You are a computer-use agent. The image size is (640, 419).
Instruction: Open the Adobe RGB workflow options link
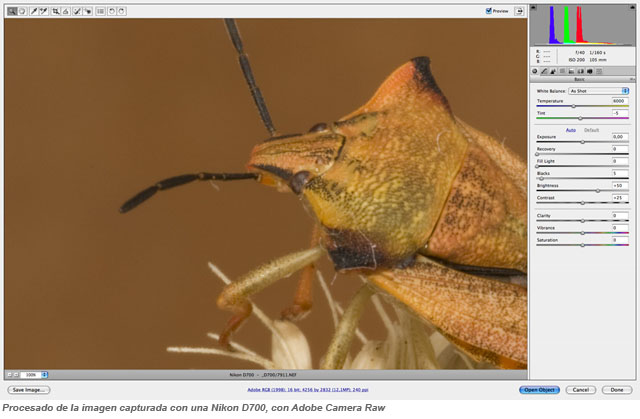point(308,390)
